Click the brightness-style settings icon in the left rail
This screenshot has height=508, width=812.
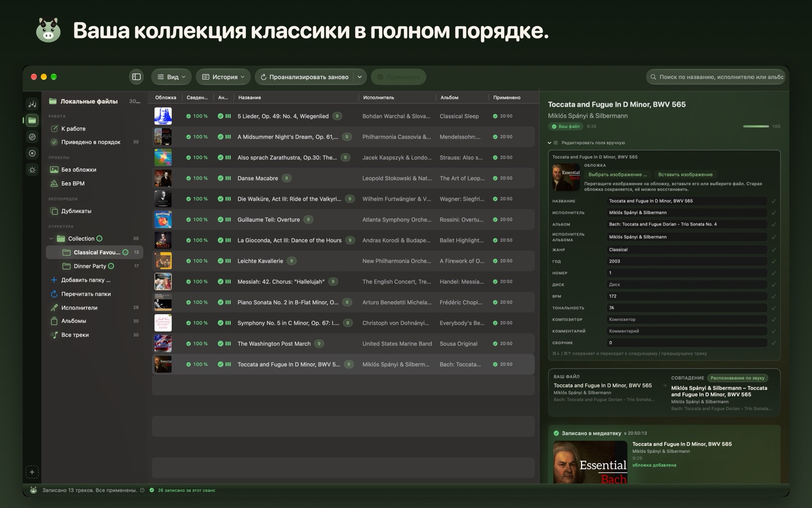pos(32,170)
